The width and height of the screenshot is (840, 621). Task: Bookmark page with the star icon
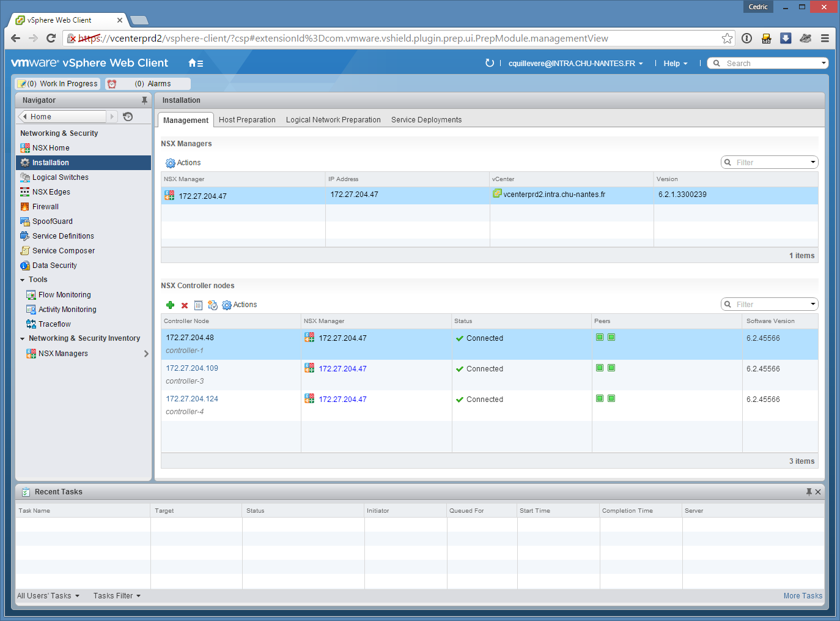727,39
